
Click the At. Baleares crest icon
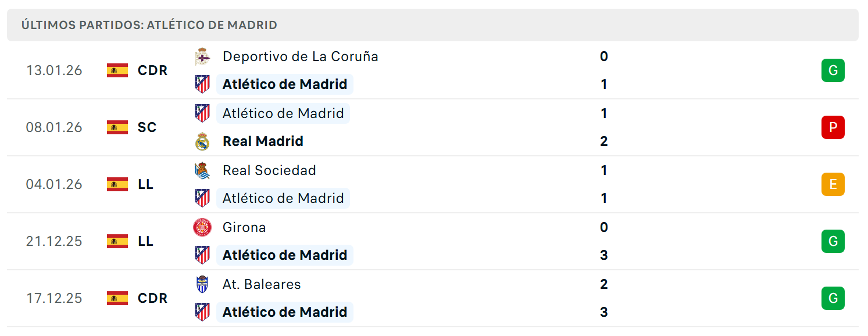click(x=202, y=284)
